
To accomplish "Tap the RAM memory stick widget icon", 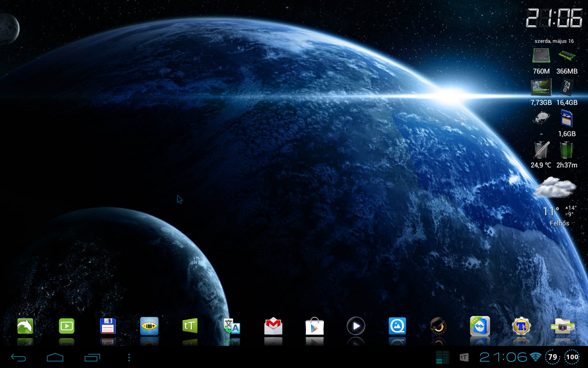I will point(567,56).
